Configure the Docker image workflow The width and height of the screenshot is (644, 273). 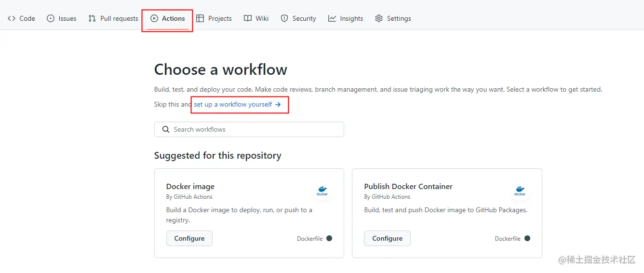(189, 238)
